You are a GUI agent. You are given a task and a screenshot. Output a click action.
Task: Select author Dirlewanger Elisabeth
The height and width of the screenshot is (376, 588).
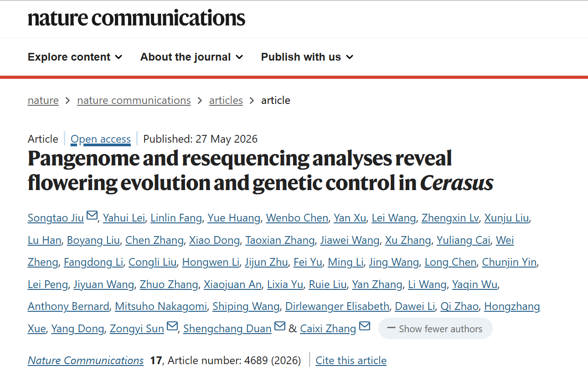337,306
